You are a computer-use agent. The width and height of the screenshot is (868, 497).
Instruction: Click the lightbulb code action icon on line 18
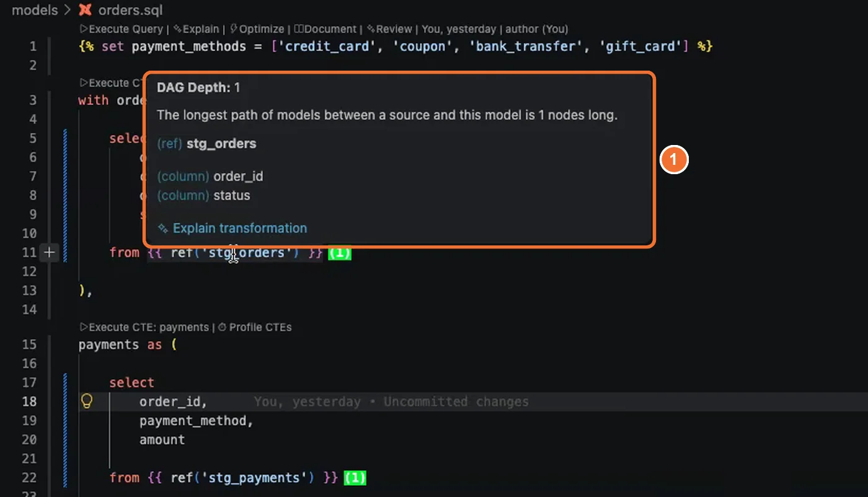pos(87,401)
